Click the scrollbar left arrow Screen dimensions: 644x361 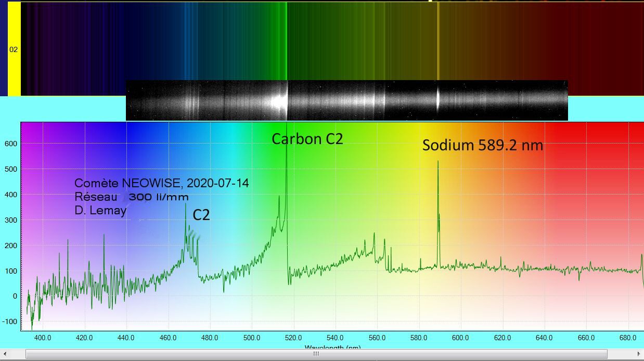5,354
